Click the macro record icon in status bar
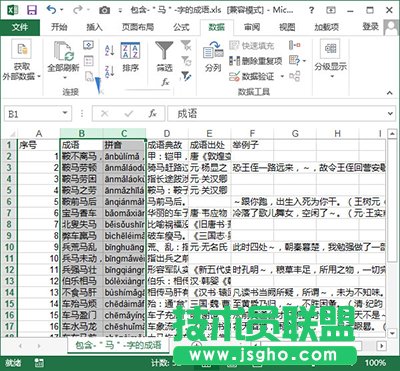Viewport: 400px width, 371px height. 38,363
